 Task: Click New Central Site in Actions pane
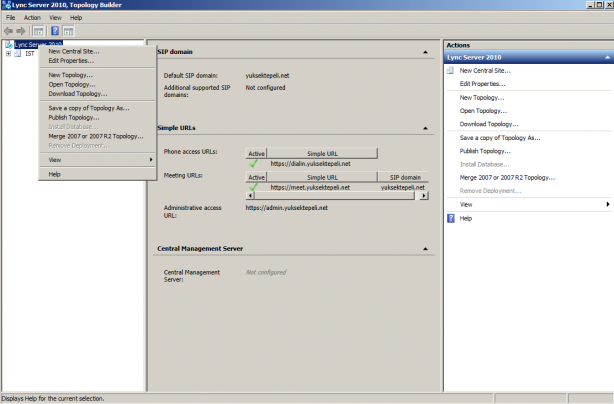click(485, 70)
